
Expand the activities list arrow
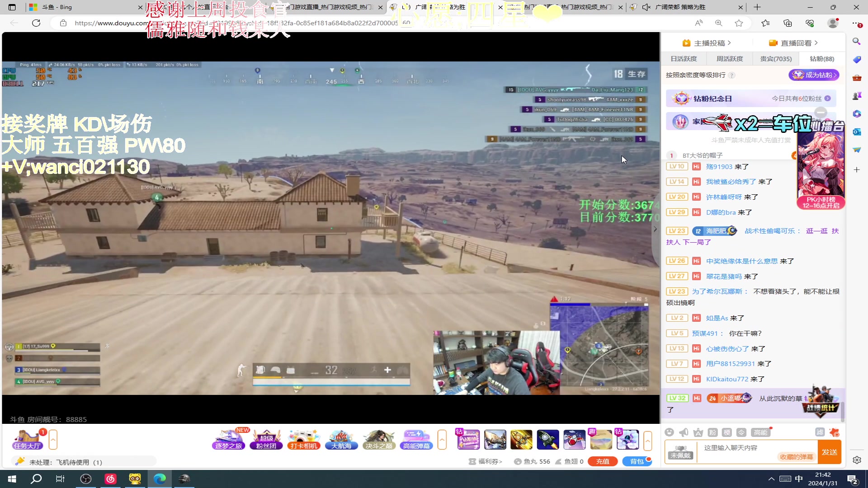pos(442,440)
